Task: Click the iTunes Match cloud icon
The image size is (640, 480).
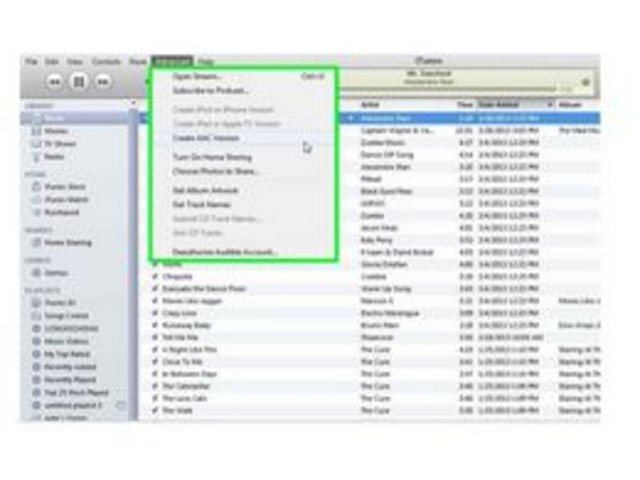Action: [x=37, y=200]
